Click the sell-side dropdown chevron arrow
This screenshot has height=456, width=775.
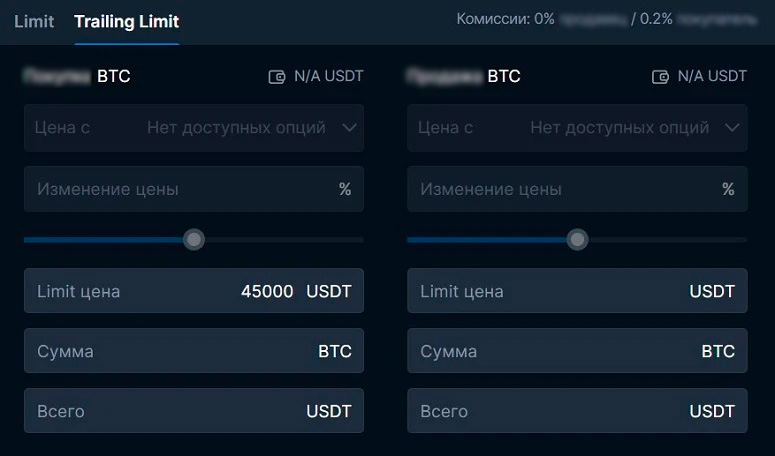tap(732, 128)
